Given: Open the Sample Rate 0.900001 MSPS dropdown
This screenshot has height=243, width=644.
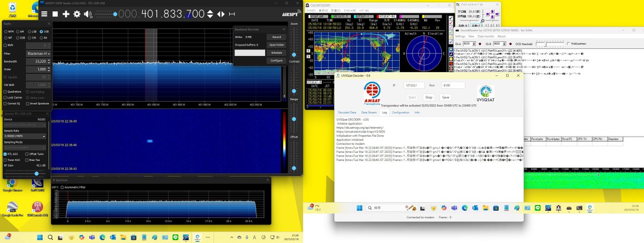Looking at the screenshot, I should pyautogui.click(x=25, y=136).
